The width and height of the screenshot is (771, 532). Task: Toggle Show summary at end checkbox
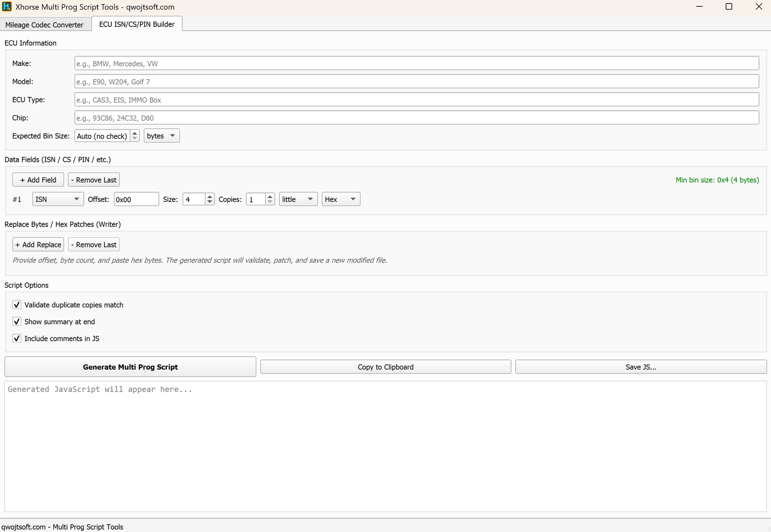tap(17, 321)
